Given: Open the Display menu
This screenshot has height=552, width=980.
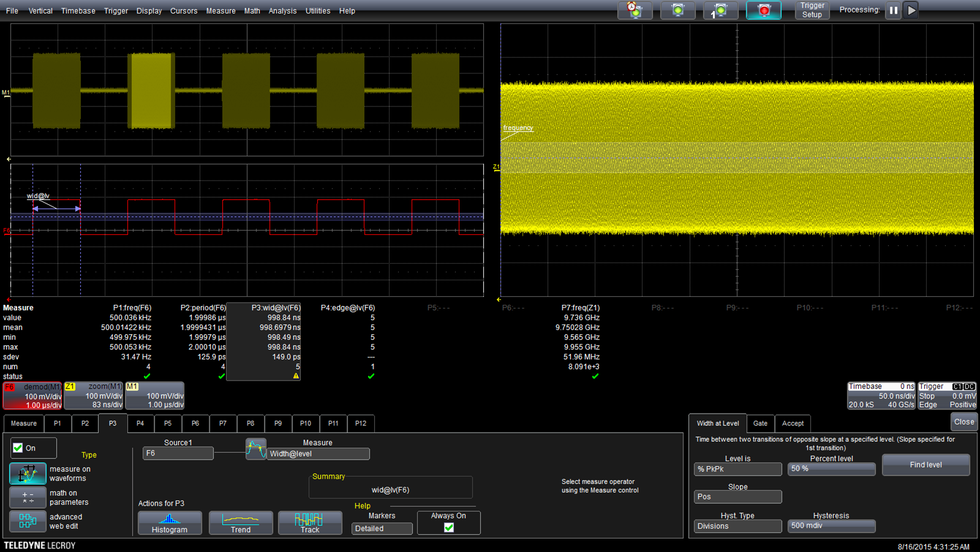Looking at the screenshot, I should (149, 11).
